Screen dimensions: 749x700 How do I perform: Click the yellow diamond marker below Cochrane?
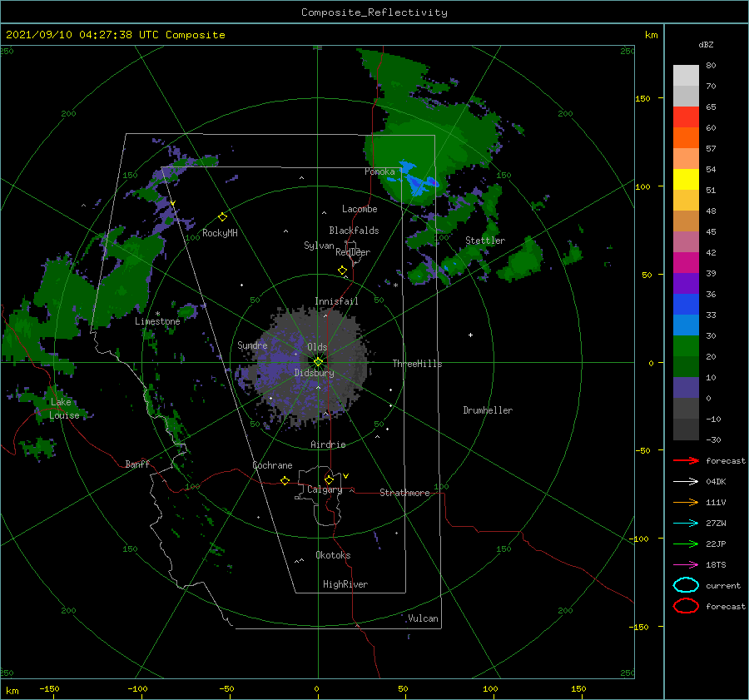coord(285,480)
